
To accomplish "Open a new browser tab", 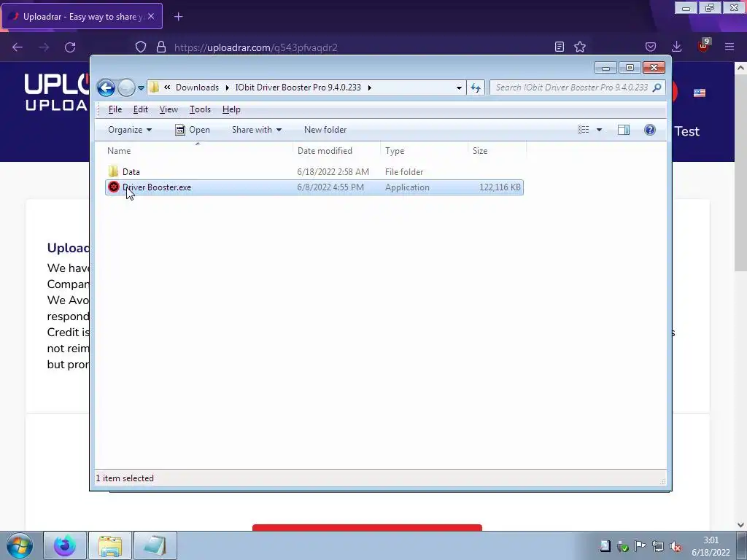I will click(178, 17).
